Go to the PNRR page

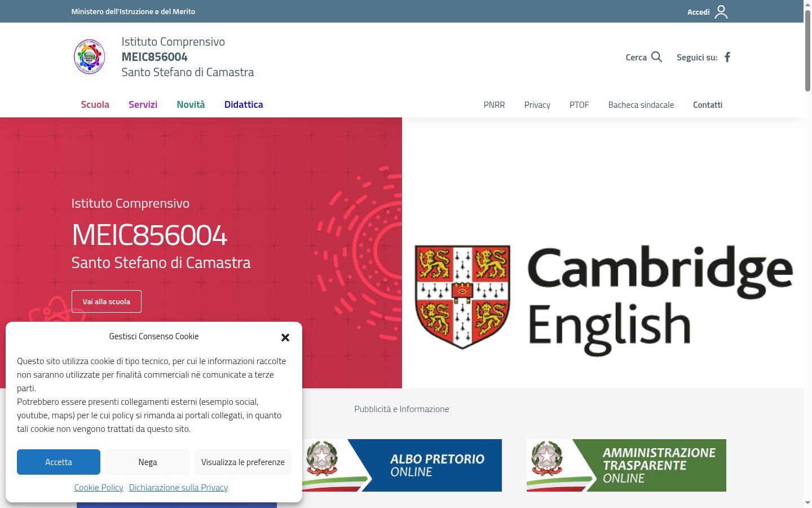(494, 105)
